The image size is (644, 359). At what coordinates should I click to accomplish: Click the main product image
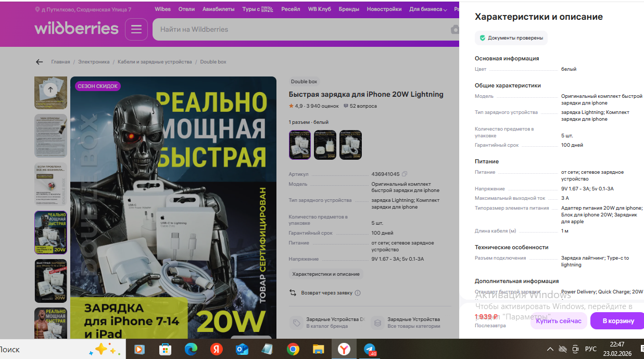[173, 208]
